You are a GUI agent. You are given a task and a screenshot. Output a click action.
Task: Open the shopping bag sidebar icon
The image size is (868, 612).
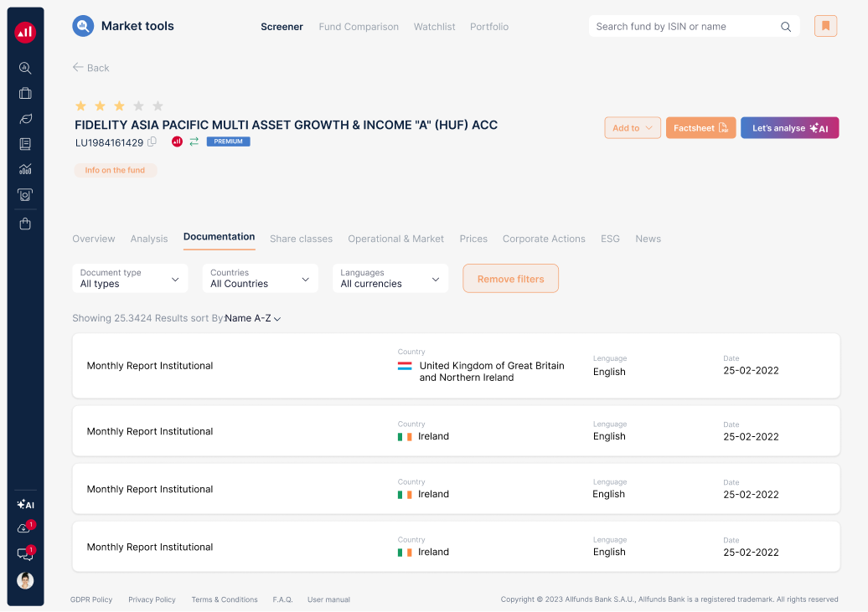(x=25, y=224)
